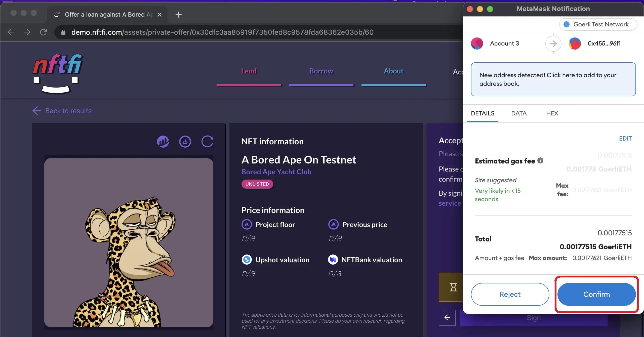The image size is (644, 337).
Task: Click NFTBank valuation icon
Action: 333,260
